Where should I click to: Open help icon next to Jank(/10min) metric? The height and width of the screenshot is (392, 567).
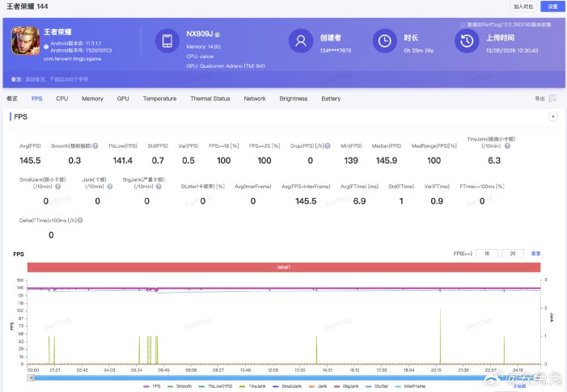[110, 187]
